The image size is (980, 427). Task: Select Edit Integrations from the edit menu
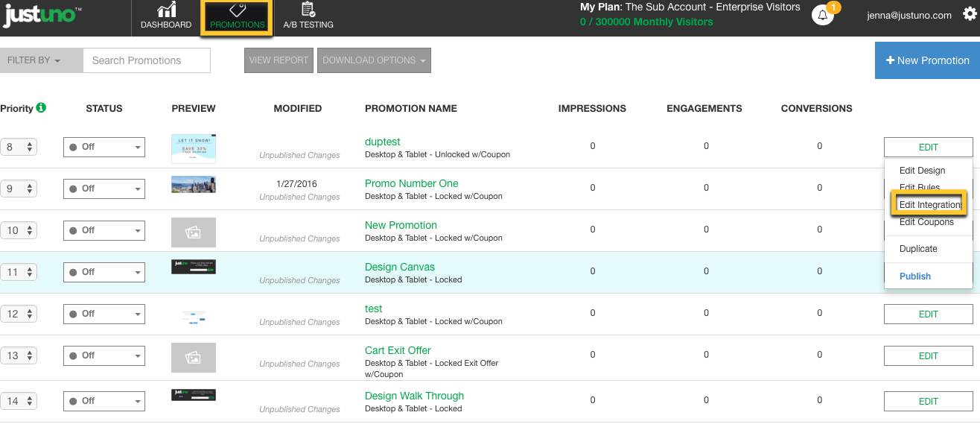tap(929, 205)
